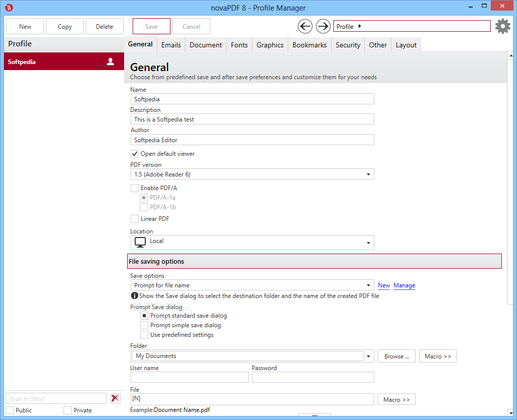This screenshot has height=420, width=517.
Task: Click the Browse ... button
Action: (396, 356)
